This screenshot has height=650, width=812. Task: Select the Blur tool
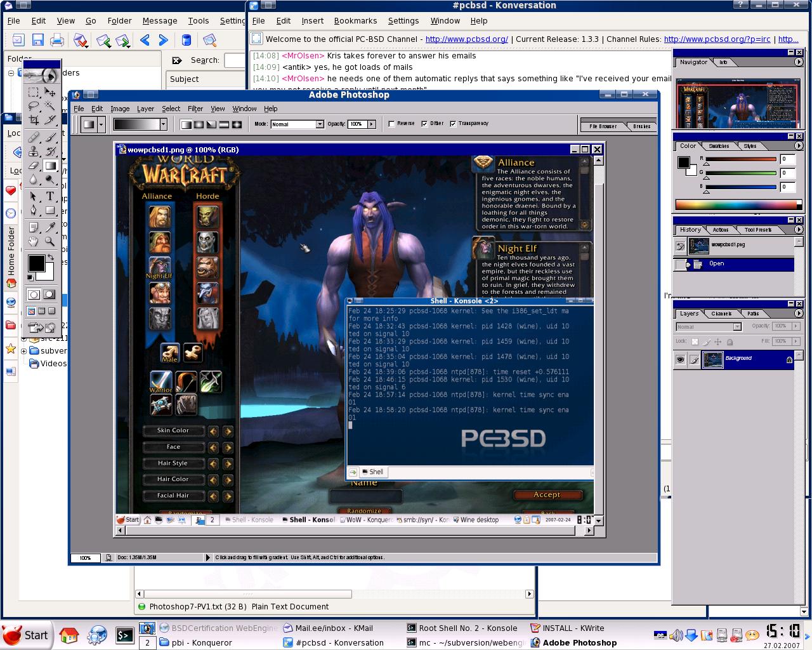click(34, 180)
